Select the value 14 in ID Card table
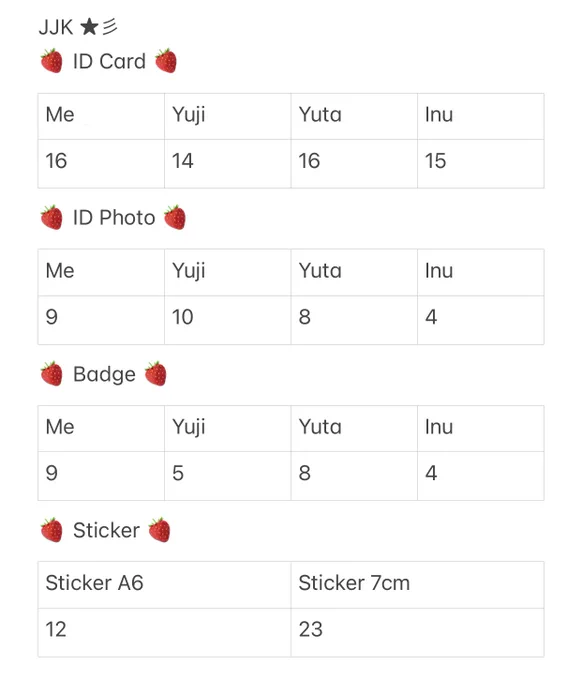Screen dimensions: 582x680 182,161
